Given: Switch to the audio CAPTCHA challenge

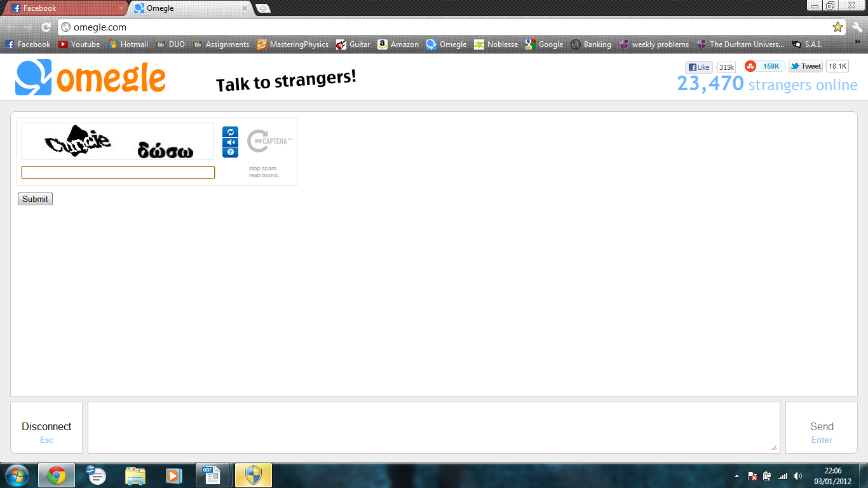Looking at the screenshot, I should point(230,142).
